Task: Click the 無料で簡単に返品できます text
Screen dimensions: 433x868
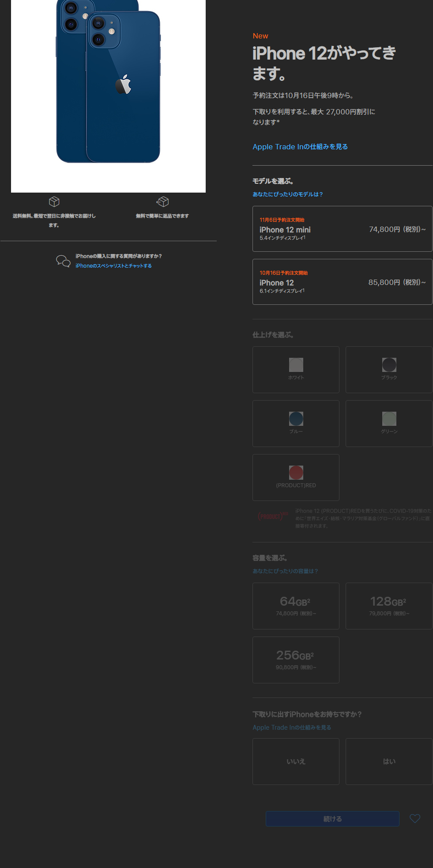Action: point(162,216)
